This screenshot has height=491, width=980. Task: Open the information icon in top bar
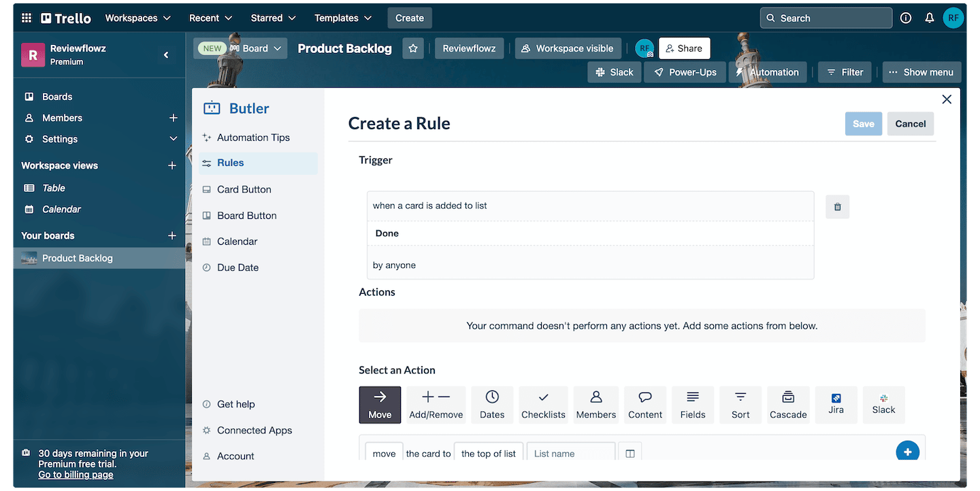point(906,18)
